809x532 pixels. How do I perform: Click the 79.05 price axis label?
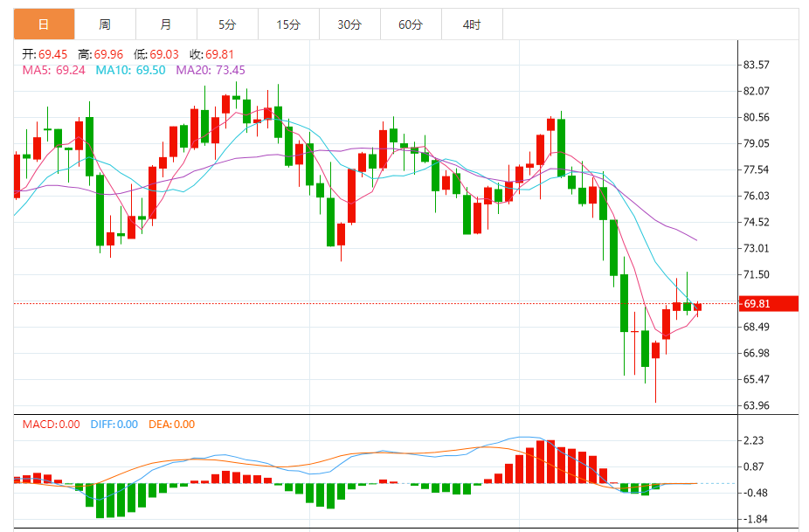756,143
